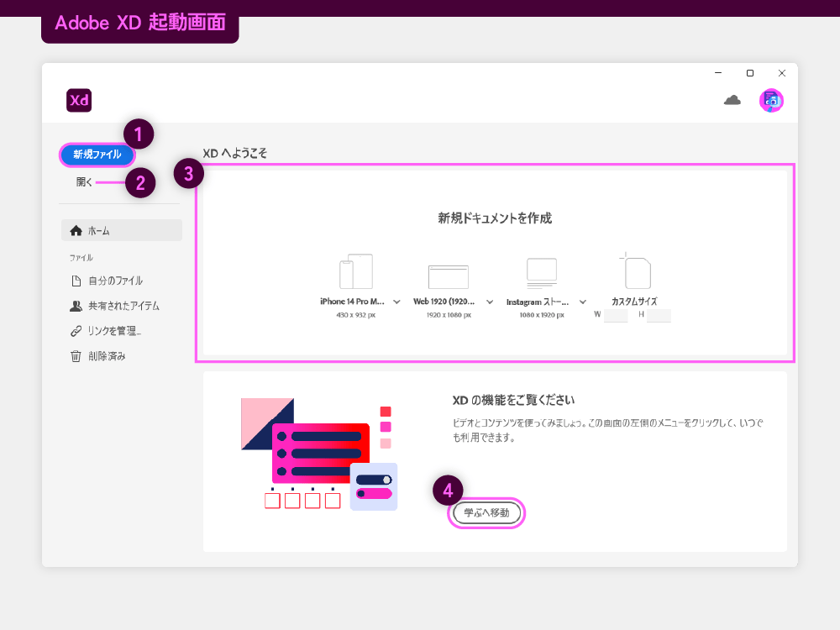Choose the iPhone 14 Pro Max artboard icon
Image resolution: width=840 pixels, height=630 pixels.
pyautogui.click(x=356, y=271)
